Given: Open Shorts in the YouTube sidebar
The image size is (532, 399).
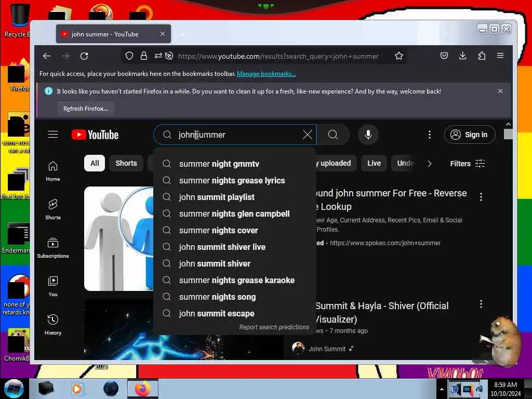Looking at the screenshot, I should [53, 209].
